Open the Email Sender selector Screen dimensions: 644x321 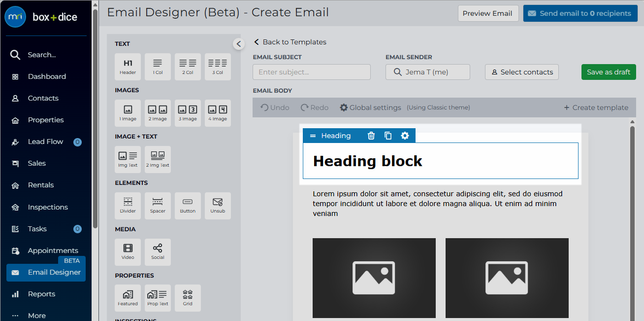(x=428, y=72)
